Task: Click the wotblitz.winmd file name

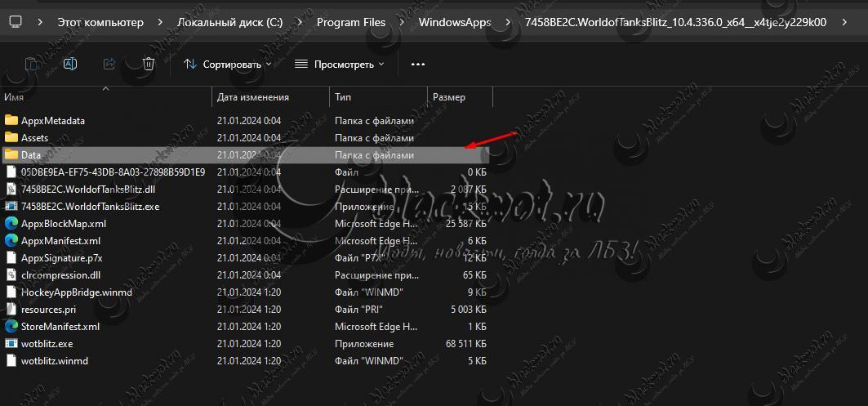Action: click(55, 360)
